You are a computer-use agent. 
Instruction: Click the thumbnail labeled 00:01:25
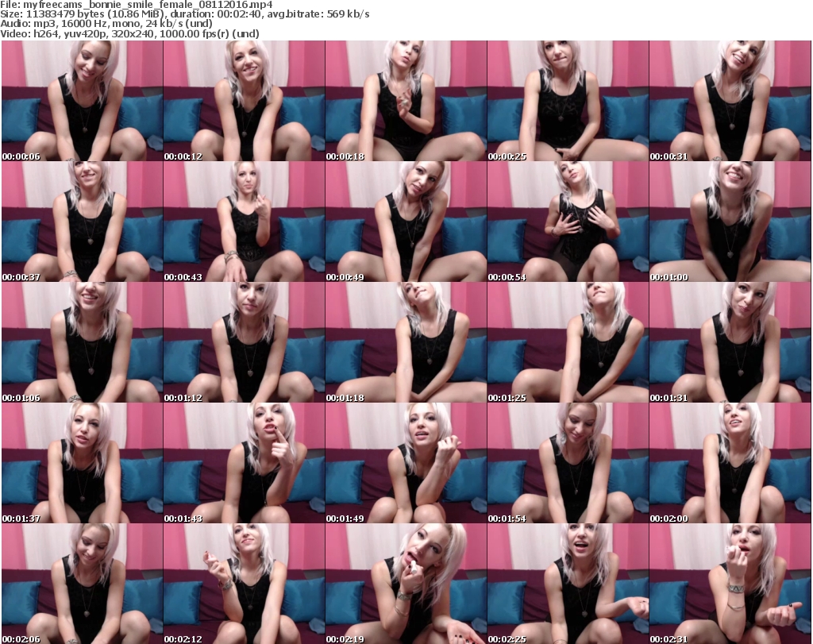point(568,343)
